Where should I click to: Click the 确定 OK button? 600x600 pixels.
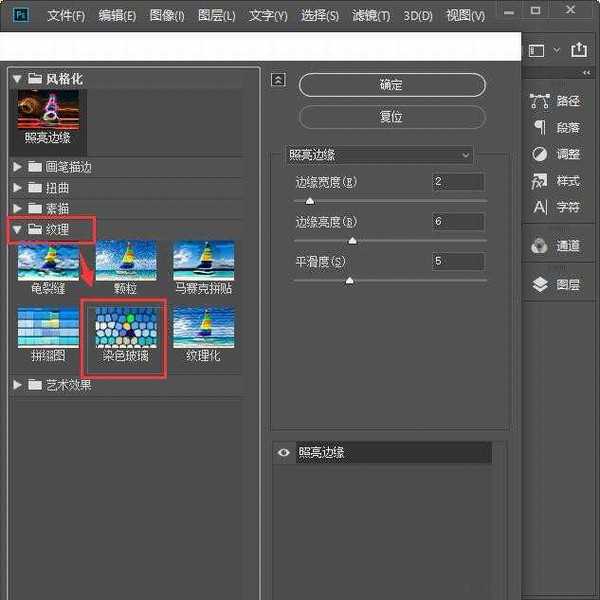tap(391, 85)
